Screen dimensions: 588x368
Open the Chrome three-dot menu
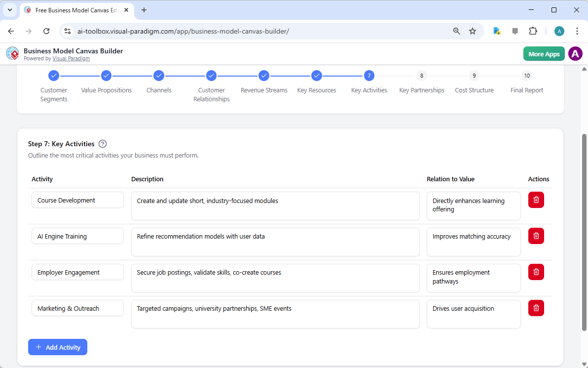point(577,31)
